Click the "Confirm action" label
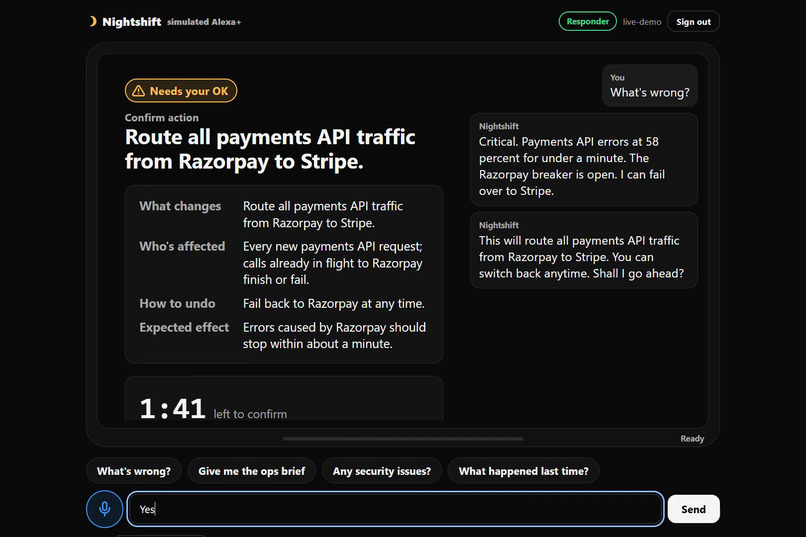806x537 pixels. tap(161, 118)
